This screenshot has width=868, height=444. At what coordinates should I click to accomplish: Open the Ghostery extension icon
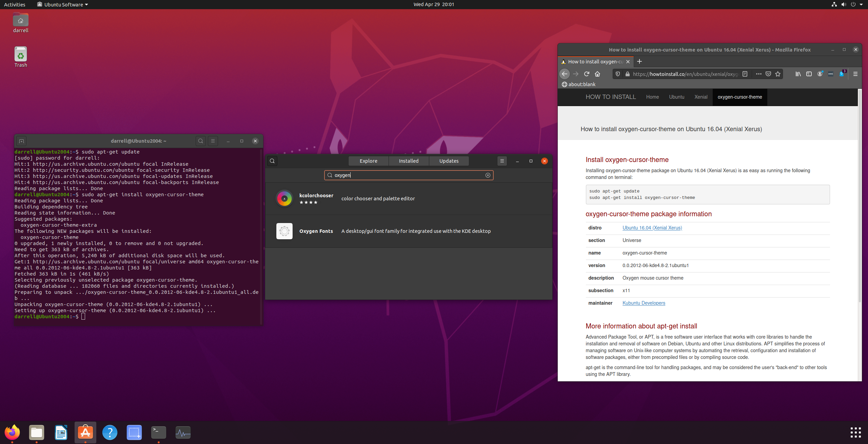[x=842, y=74]
